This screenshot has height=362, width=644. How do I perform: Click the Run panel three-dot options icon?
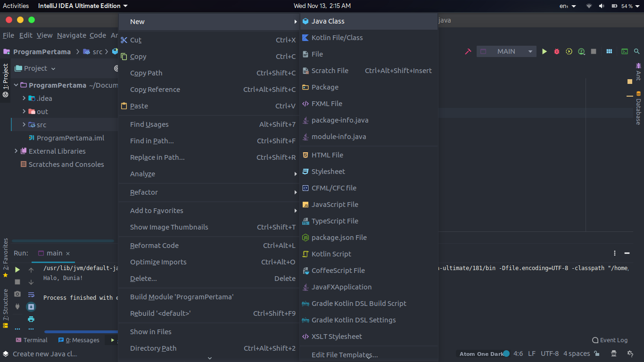(x=615, y=253)
